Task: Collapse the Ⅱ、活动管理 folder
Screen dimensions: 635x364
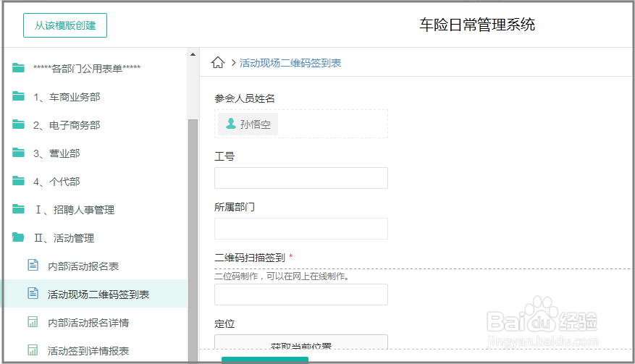Action: (64, 238)
